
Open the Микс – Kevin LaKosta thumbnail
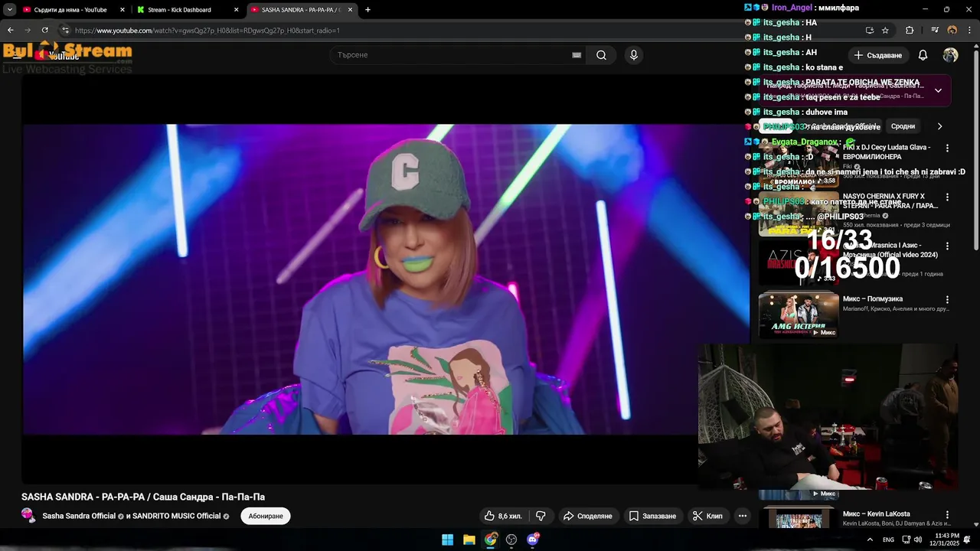click(x=799, y=519)
